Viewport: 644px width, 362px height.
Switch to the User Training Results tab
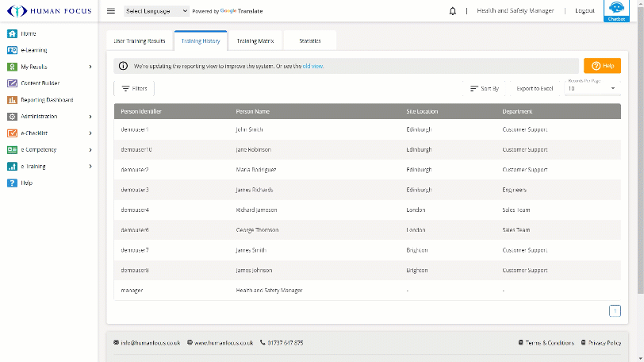tap(140, 40)
